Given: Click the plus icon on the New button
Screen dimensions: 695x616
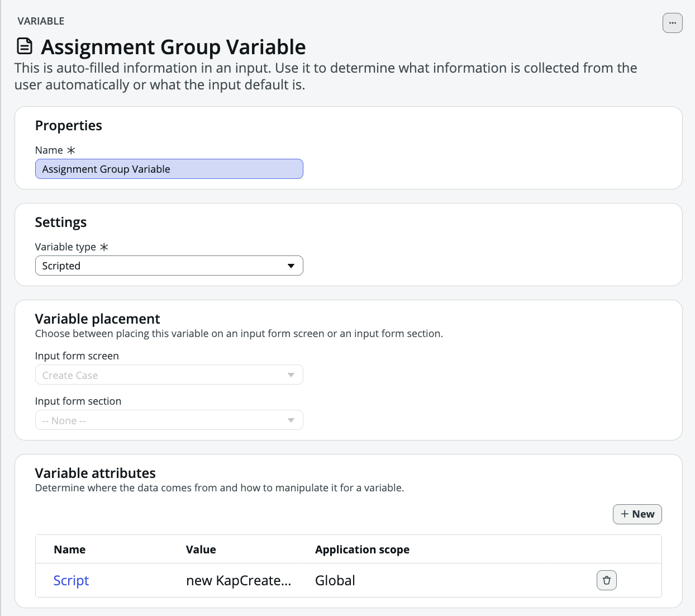Looking at the screenshot, I should tap(625, 514).
